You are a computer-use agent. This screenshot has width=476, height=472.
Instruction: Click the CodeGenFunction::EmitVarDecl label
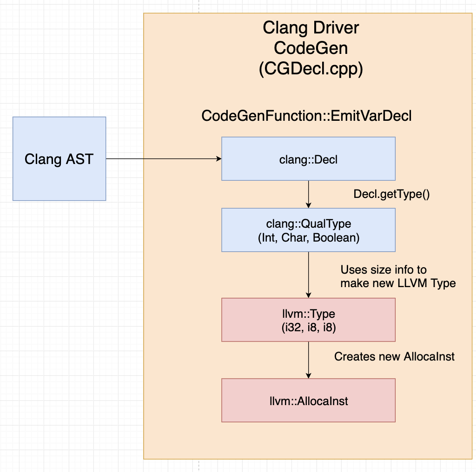point(306,116)
